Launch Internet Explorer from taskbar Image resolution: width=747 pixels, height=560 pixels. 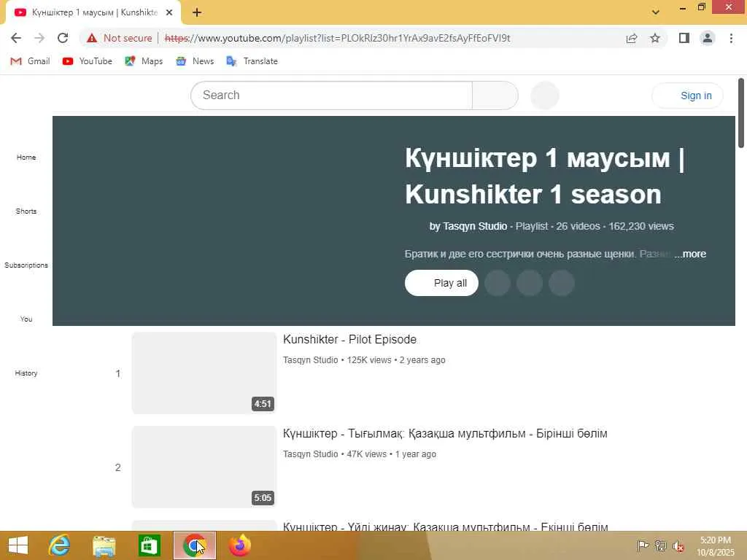(60, 545)
